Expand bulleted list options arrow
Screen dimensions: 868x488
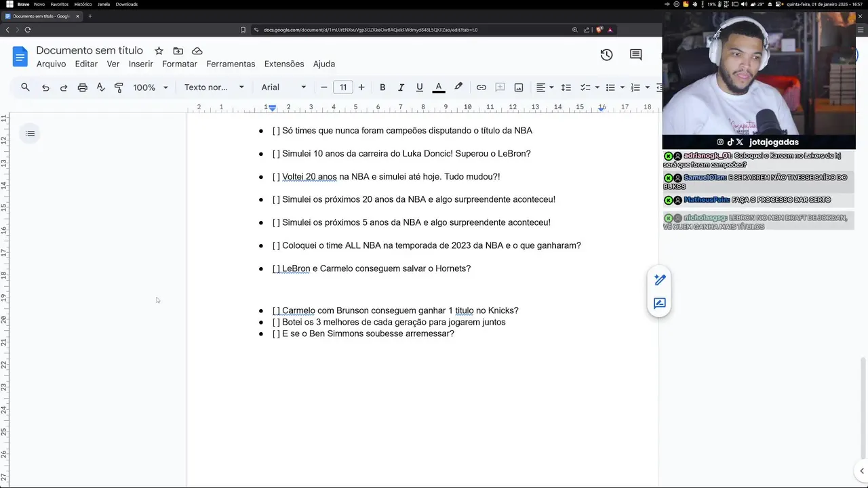(622, 87)
